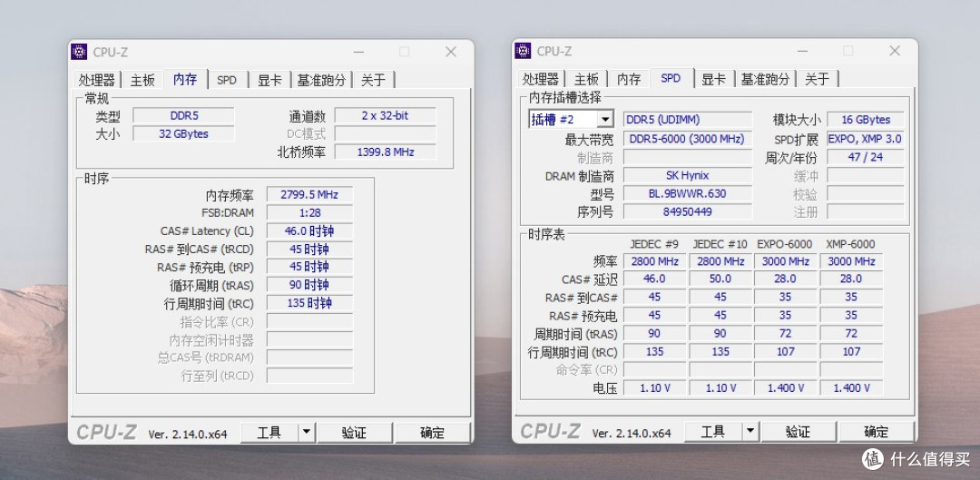Screen dimensions: 980x480
Task: Click the 107 tRC value under XMP-6000
Action: pyautogui.click(x=851, y=352)
